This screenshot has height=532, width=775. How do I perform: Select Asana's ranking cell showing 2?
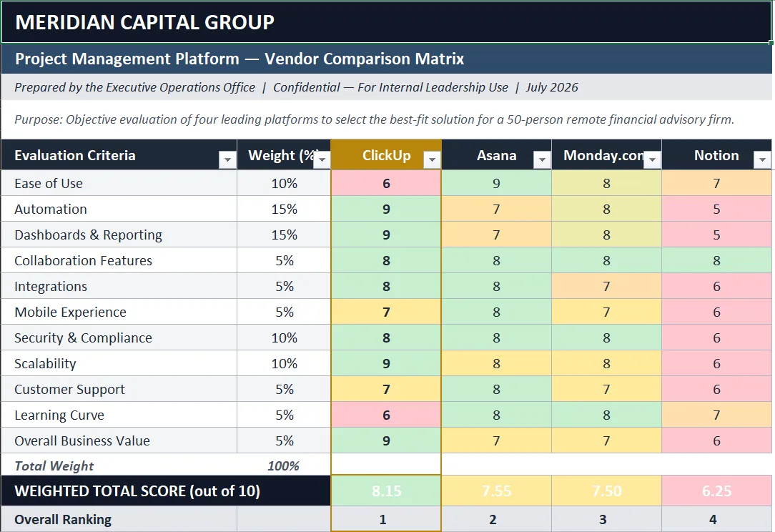click(x=496, y=519)
